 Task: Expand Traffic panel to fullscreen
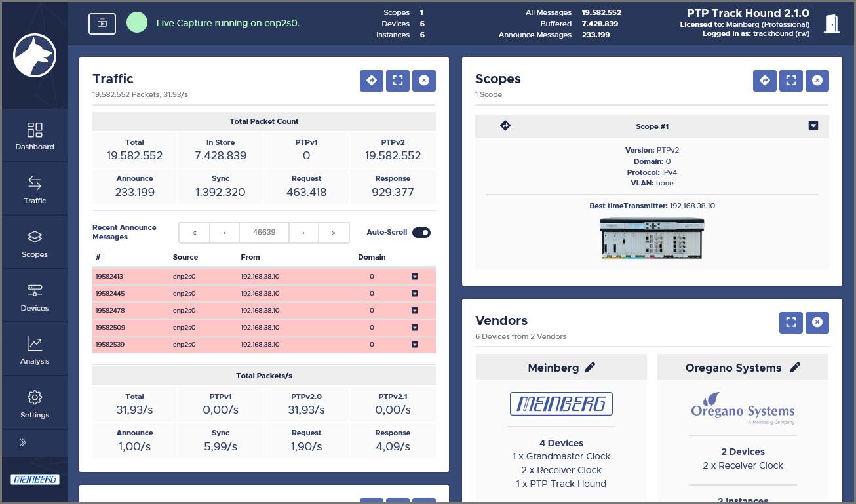pos(398,81)
